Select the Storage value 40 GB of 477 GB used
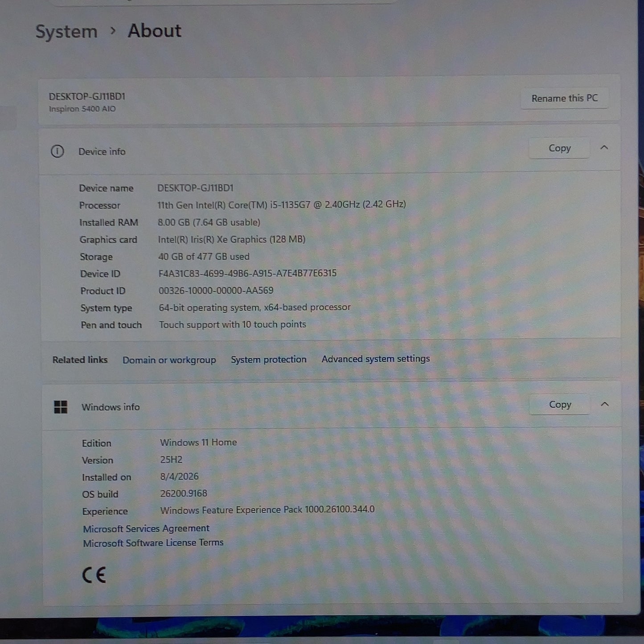Viewport: 644px width, 644px height. pos(204,256)
